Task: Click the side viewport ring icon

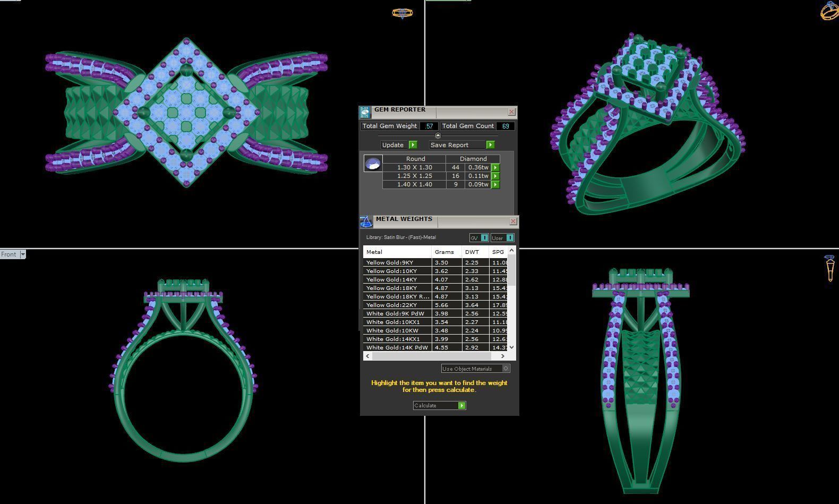Action: tap(831, 268)
